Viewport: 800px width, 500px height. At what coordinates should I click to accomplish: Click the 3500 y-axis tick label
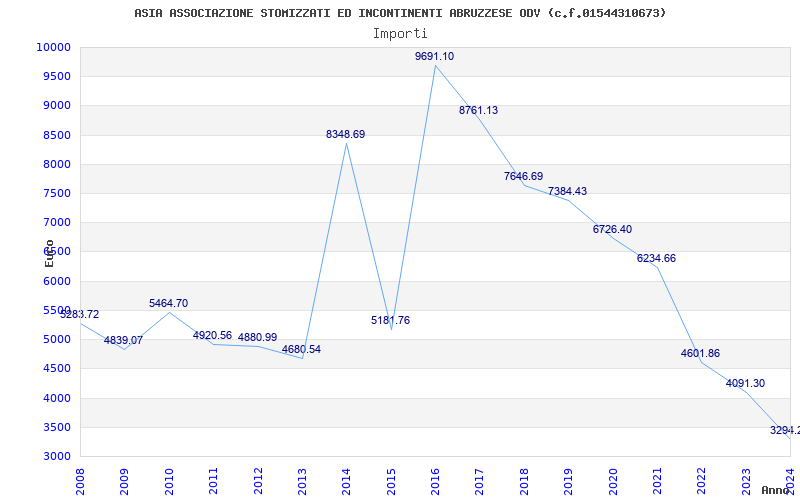tap(56, 427)
